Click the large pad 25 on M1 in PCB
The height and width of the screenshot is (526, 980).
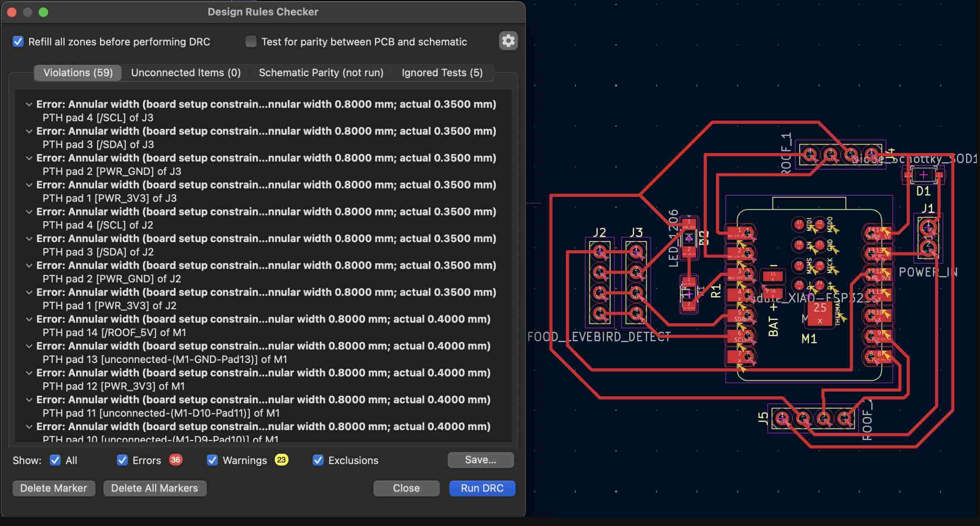point(820,314)
